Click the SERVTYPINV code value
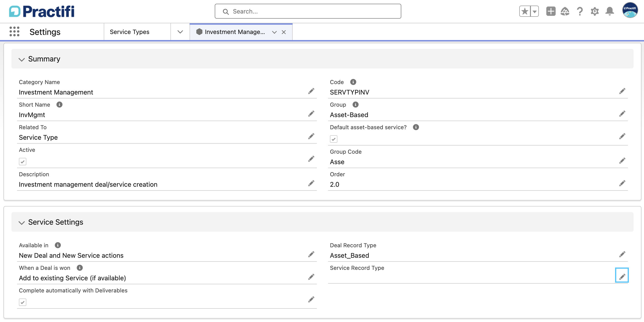The height and width of the screenshot is (322, 644). pos(350,92)
